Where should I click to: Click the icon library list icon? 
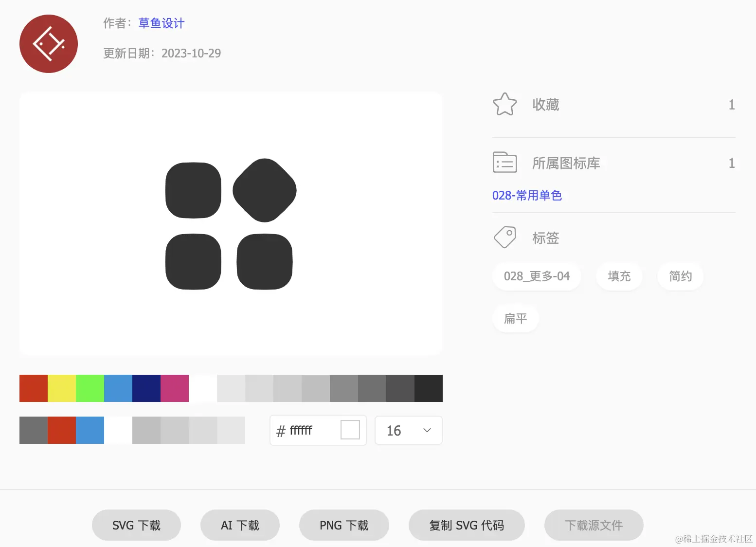pyautogui.click(x=505, y=163)
